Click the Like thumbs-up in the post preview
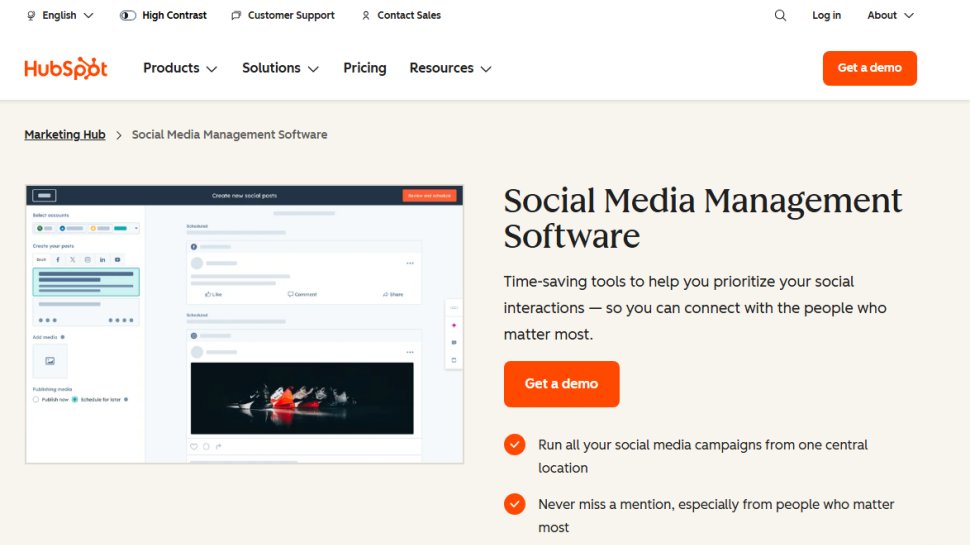The height and width of the screenshot is (545, 970). (213, 294)
